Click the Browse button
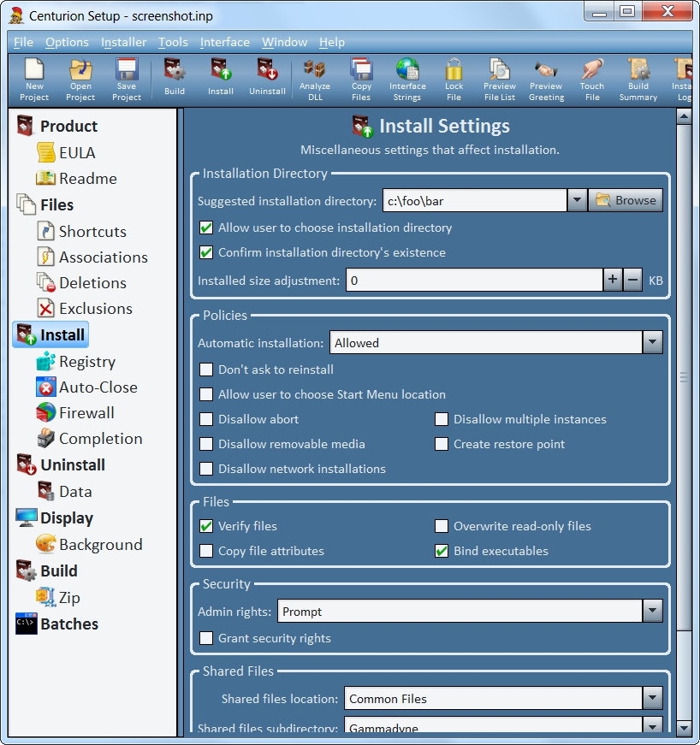 626,200
